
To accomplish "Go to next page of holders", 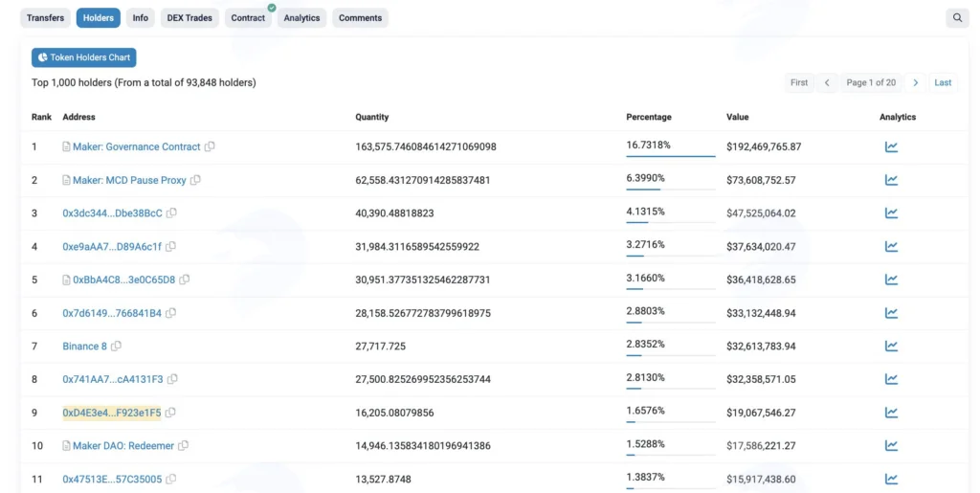I will pyautogui.click(x=916, y=82).
